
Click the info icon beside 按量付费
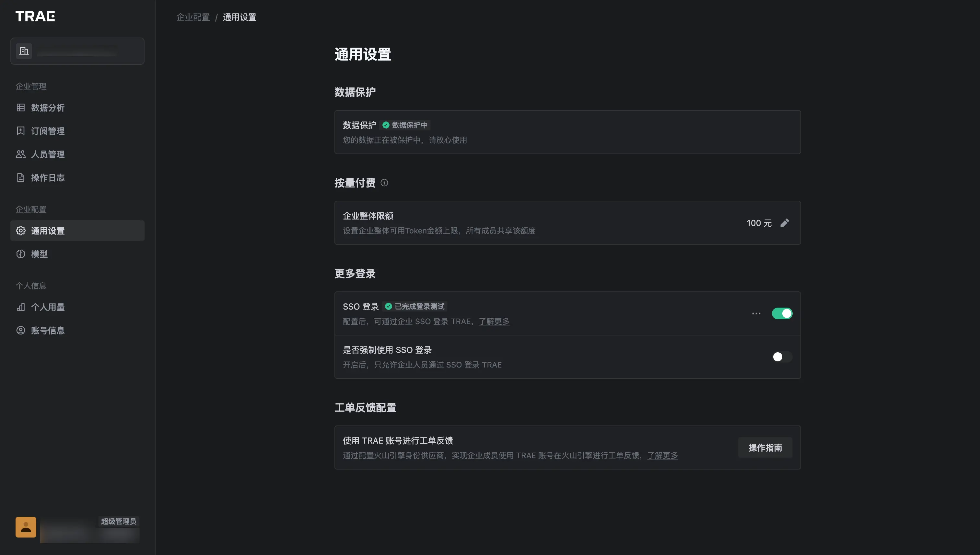pyautogui.click(x=384, y=183)
